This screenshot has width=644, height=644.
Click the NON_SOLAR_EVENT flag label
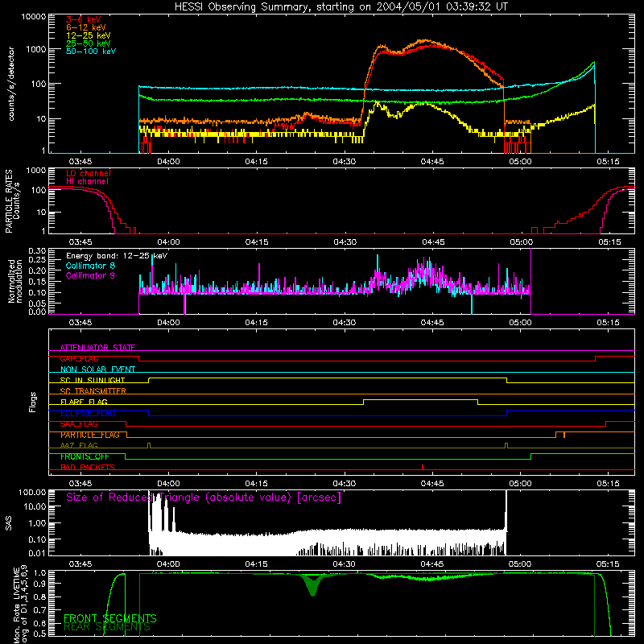97,369
